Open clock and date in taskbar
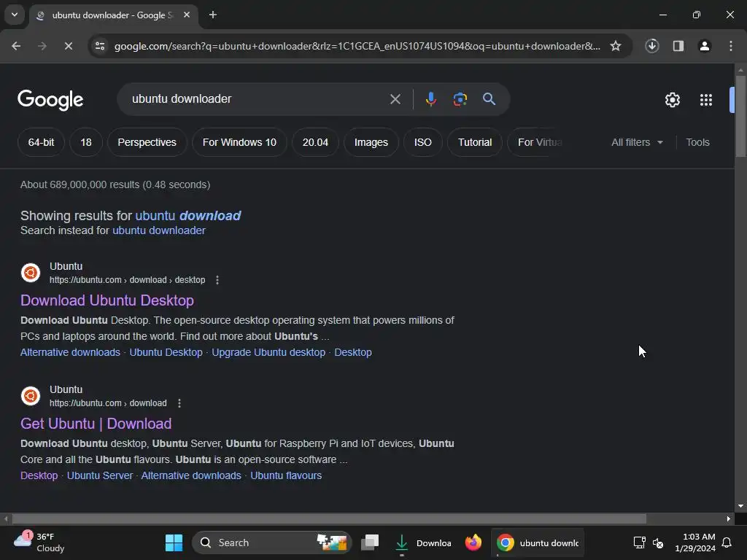The image size is (747, 560). tap(695, 542)
